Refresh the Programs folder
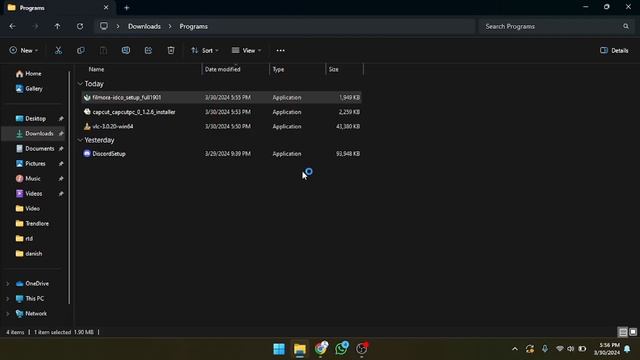The height and width of the screenshot is (360, 640). tap(80, 26)
